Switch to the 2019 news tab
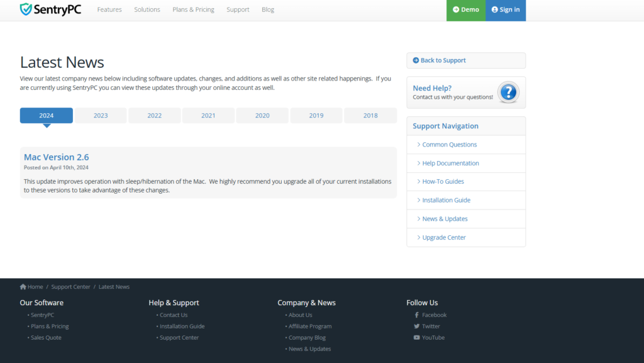The height and width of the screenshot is (363, 644). (x=316, y=115)
